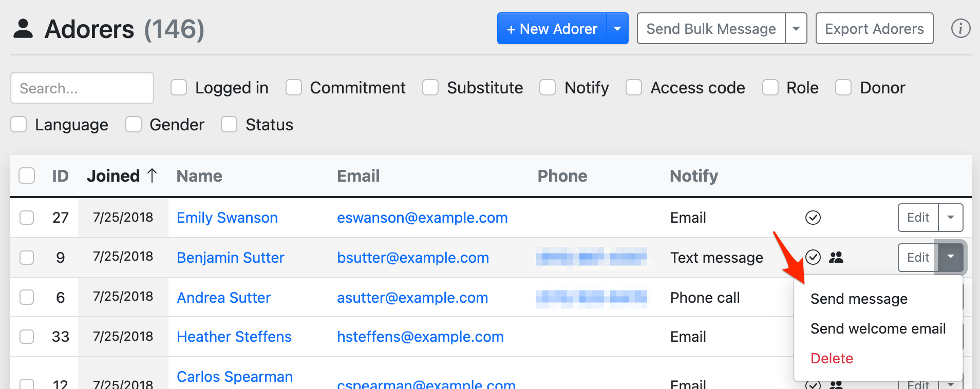Click Benjamin Sutter's group people icon

coord(836,257)
